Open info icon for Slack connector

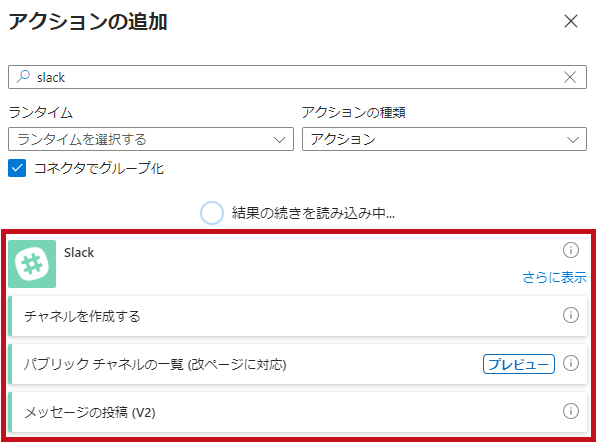coord(570,250)
